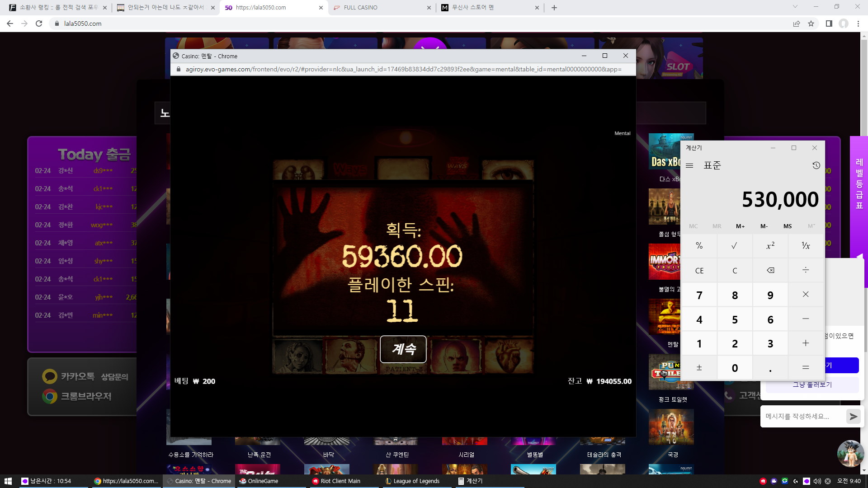This screenshot has height=488, width=868.
Task: Click the backspace key on the calculator
Action: click(770, 271)
